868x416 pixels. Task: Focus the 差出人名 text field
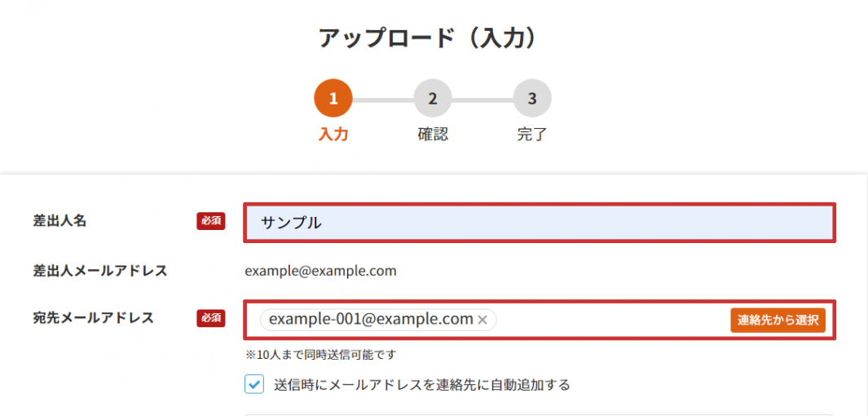[x=540, y=223]
